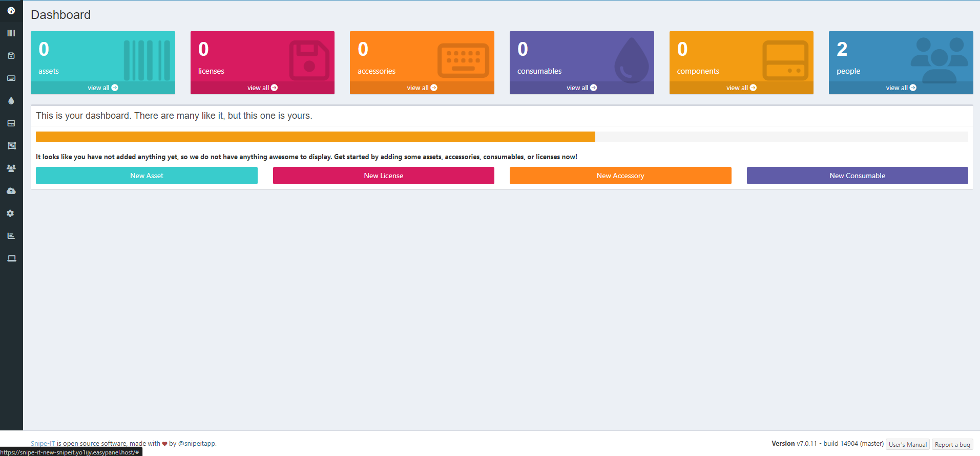
Task: Open Predefined Kits icon in the sidebar
Action: click(11, 146)
